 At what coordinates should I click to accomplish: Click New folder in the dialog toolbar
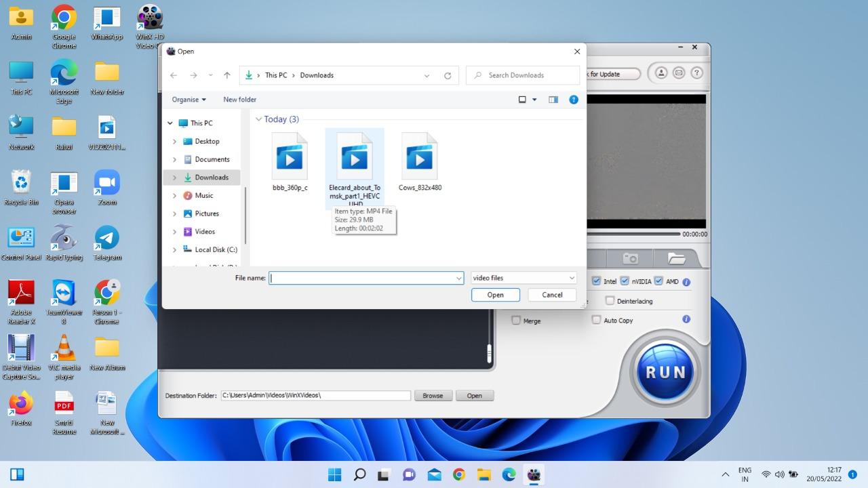239,100
